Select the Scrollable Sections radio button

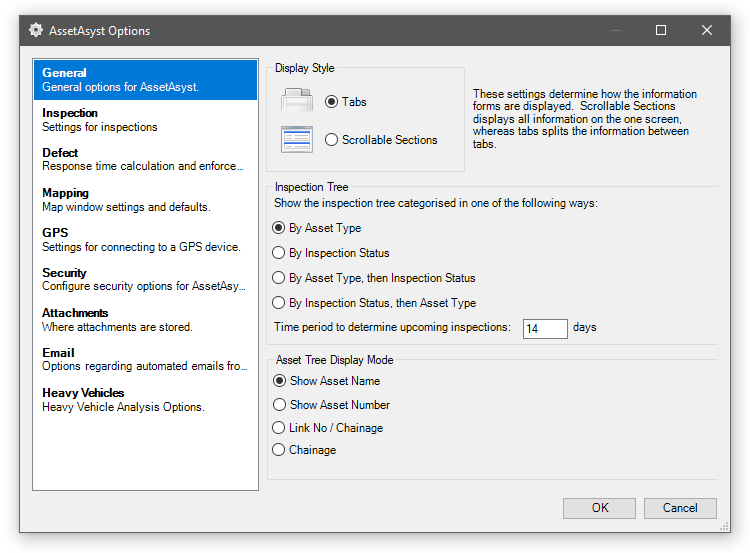point(332,140)
